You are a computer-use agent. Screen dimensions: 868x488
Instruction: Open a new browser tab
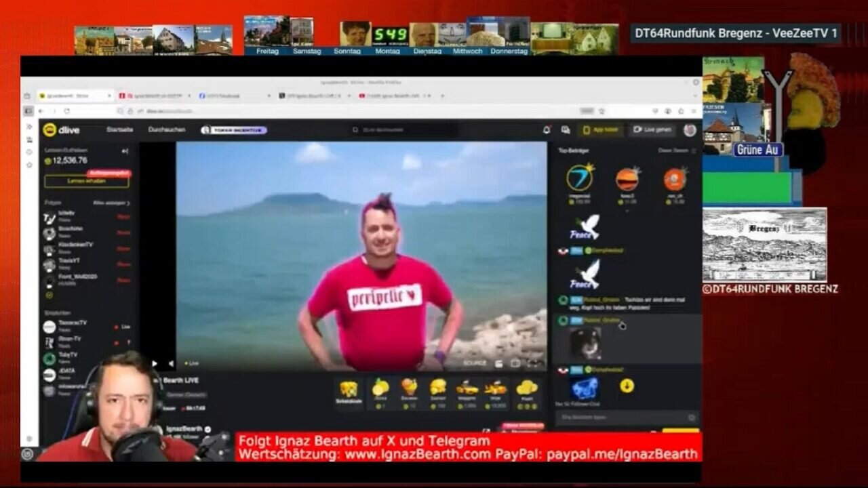(x=442, y=96)
